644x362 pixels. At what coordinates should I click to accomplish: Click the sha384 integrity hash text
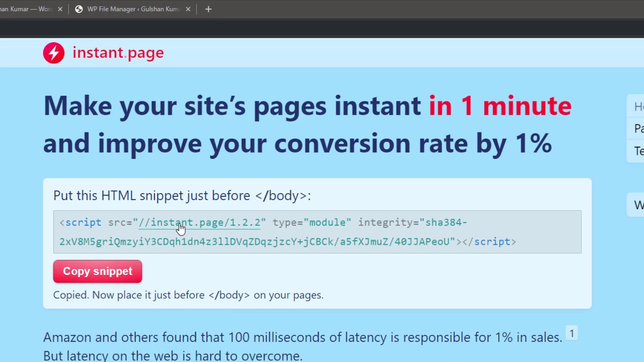coord(263,232)
